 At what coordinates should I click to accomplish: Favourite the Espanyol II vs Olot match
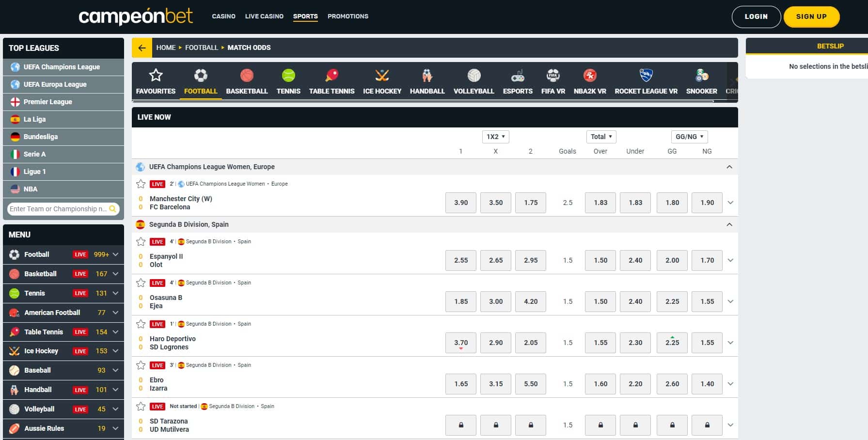click(x=141, y=241)
